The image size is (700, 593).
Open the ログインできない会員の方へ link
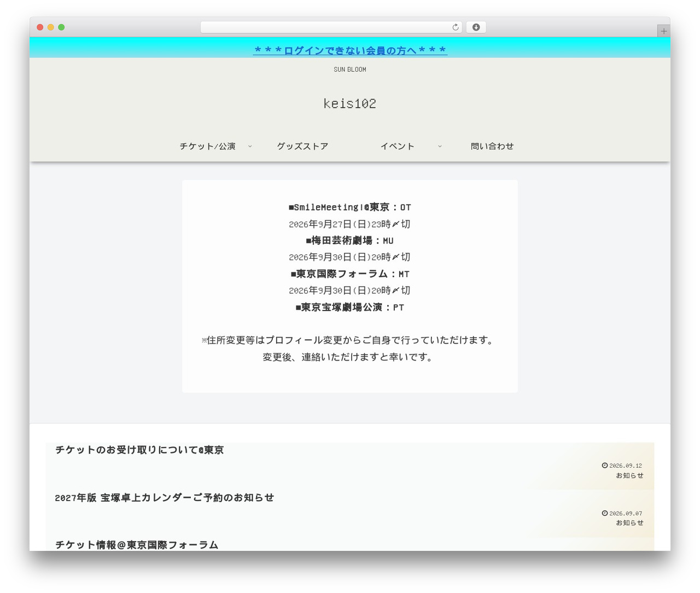click(x=350, y=50)
